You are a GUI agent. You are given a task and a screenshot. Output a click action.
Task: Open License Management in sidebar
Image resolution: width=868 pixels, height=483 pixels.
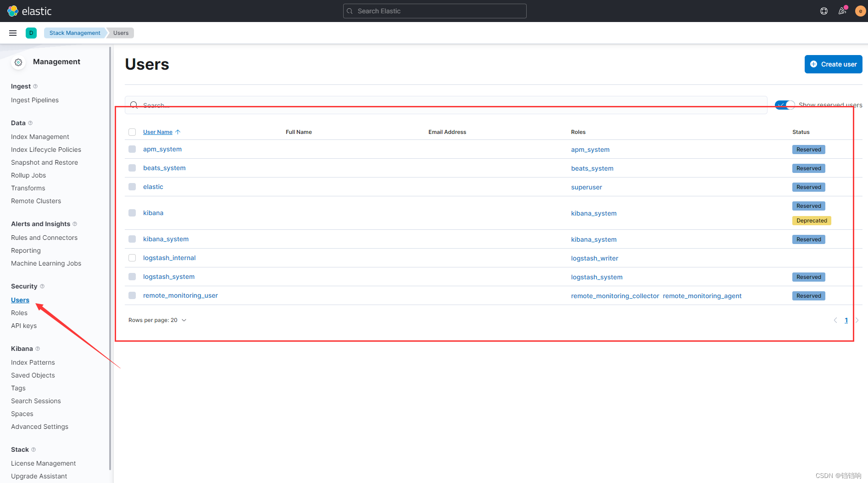[x=43, y=463]
